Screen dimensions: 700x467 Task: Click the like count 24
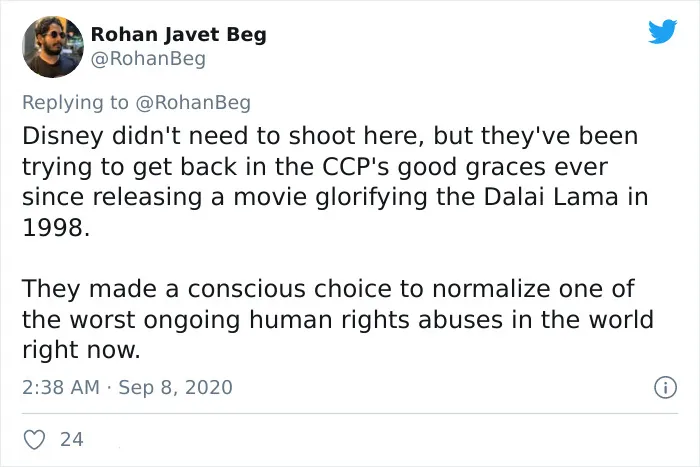click(x=72, y=439)
